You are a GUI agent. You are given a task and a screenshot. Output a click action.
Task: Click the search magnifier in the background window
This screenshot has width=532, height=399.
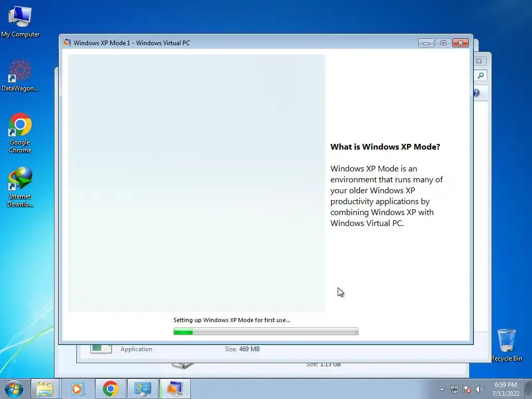coord(481,75)
